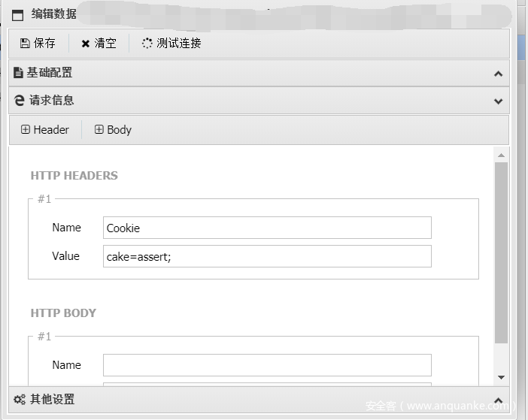Click the 清空 clear button

[x=99, y=44]
